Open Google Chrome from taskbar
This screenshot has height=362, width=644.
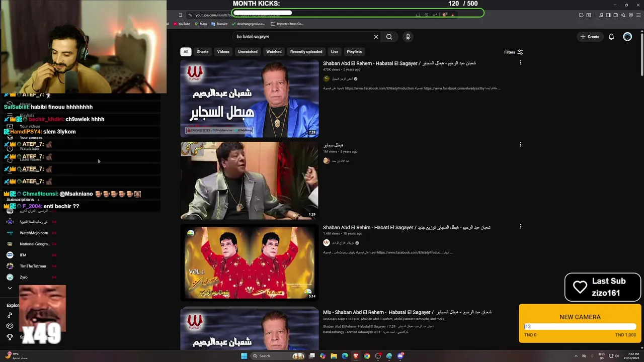tap(367, 356)
